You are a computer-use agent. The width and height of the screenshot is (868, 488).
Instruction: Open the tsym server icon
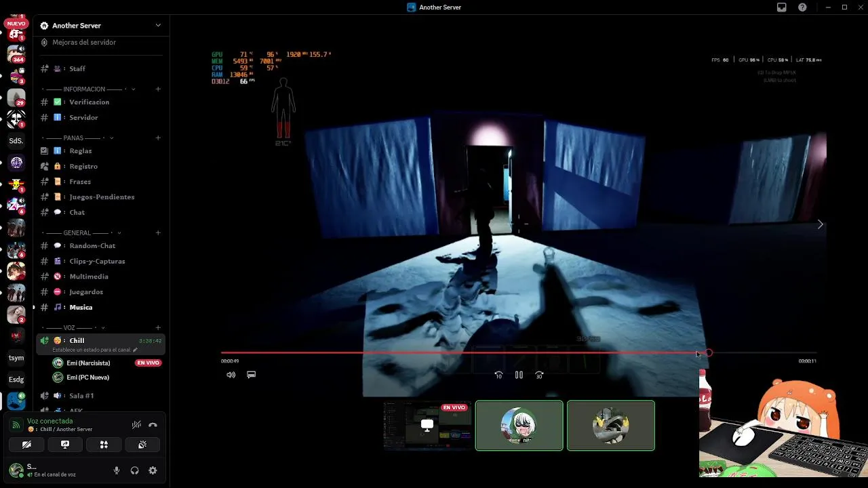pos(16,358)
